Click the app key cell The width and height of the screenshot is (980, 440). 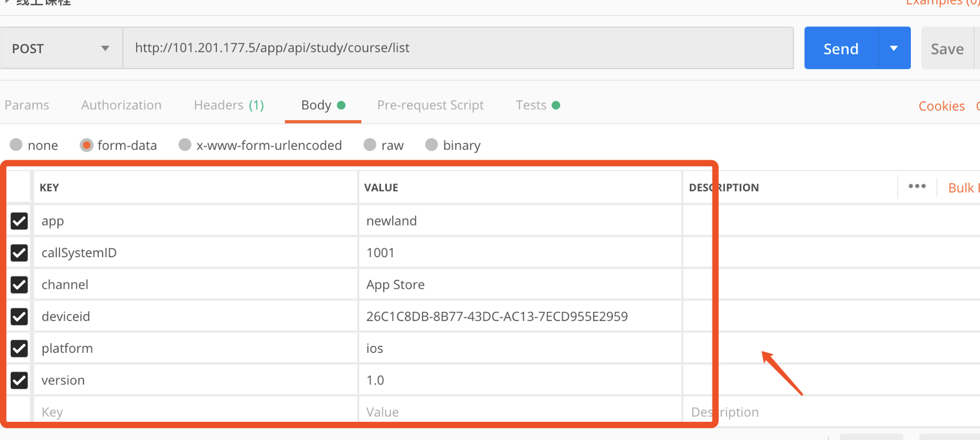point(196,221)
